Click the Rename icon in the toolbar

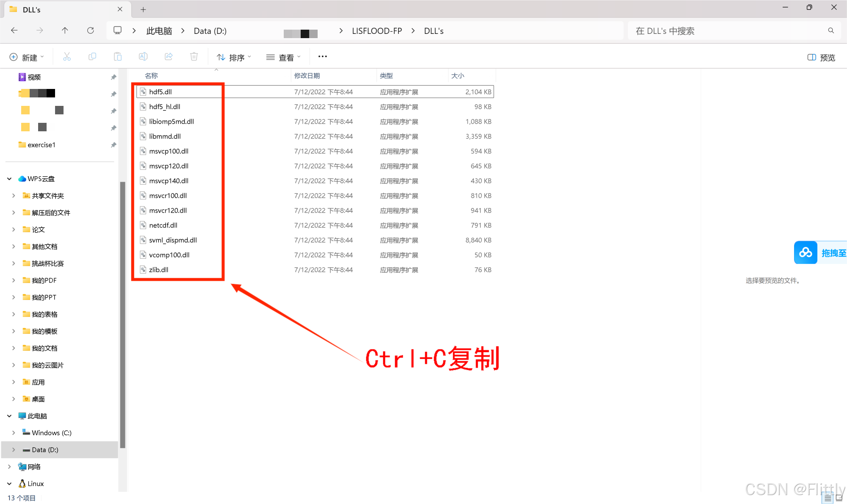coord(143,56)
